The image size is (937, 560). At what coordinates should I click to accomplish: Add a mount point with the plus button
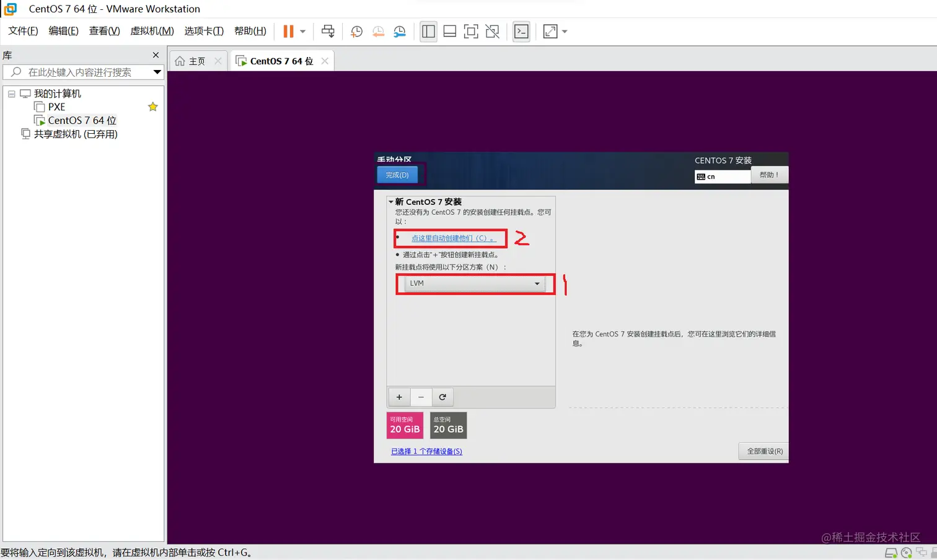tap(399, 397)
